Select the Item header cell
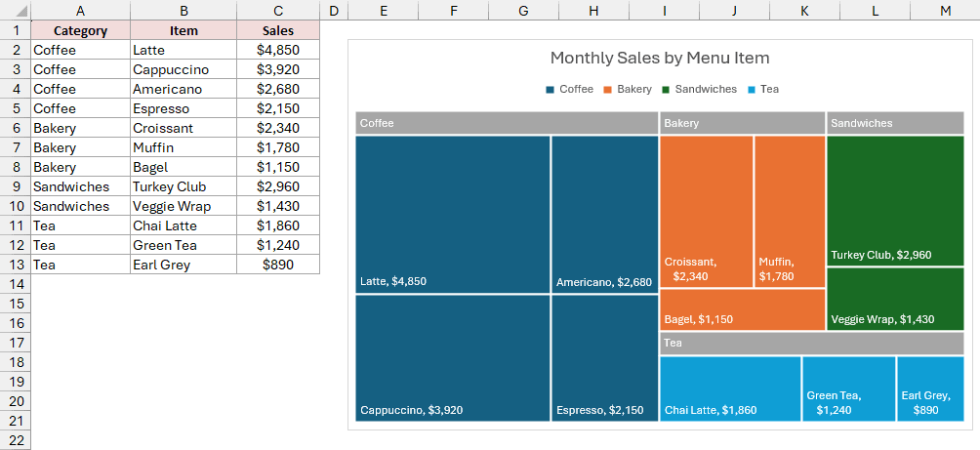Screen dimensions: 980x450 pos(184,30)
